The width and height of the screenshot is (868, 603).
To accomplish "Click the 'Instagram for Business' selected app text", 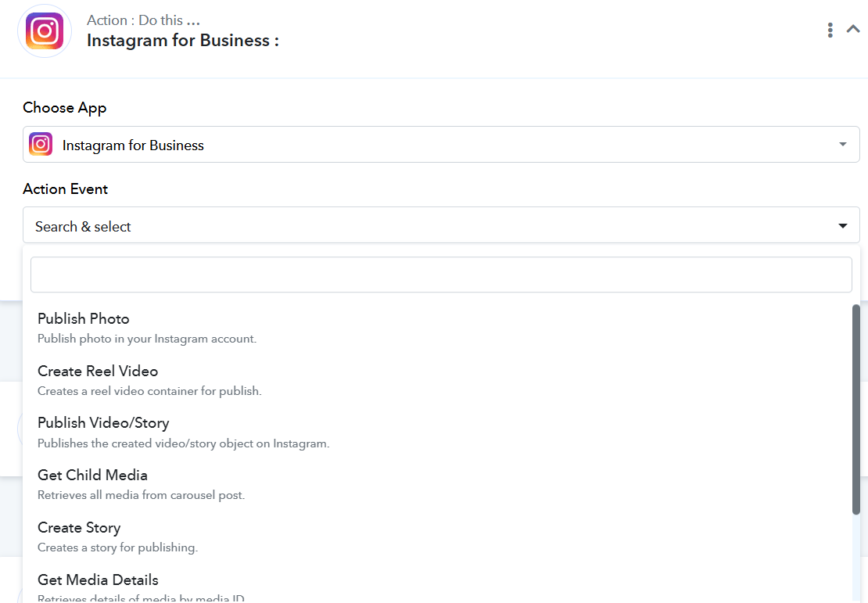I will (133, 145).
